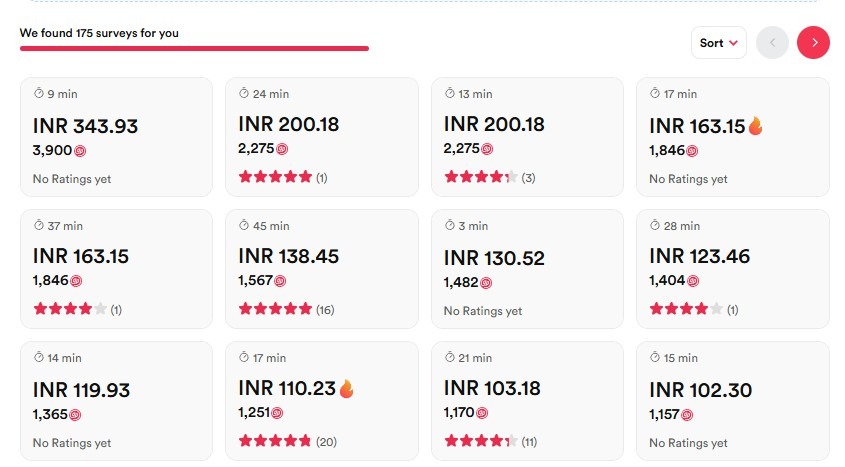Choose the INR 123.46 survey card
The image size is (845, 467).
point(733,269)
